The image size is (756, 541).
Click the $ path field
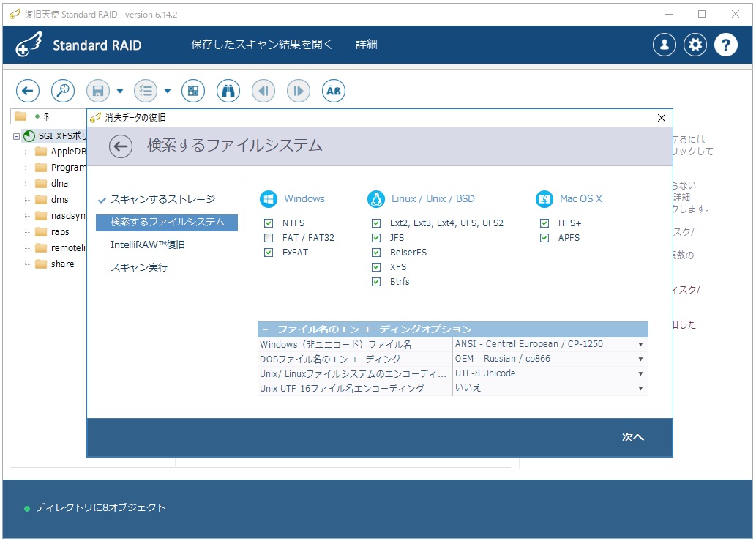49,116
